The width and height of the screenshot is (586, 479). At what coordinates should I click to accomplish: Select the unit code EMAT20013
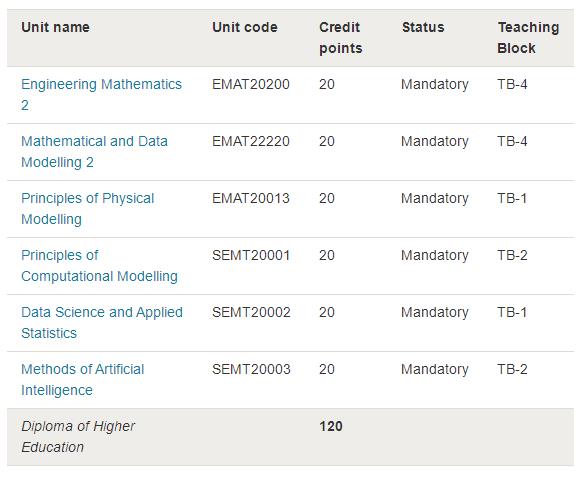point(251,198)
